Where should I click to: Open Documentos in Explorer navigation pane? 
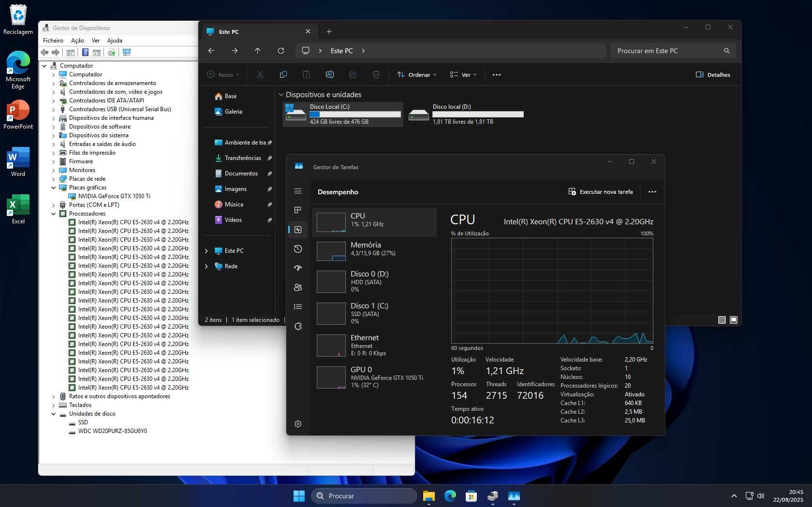coord(241,174)
